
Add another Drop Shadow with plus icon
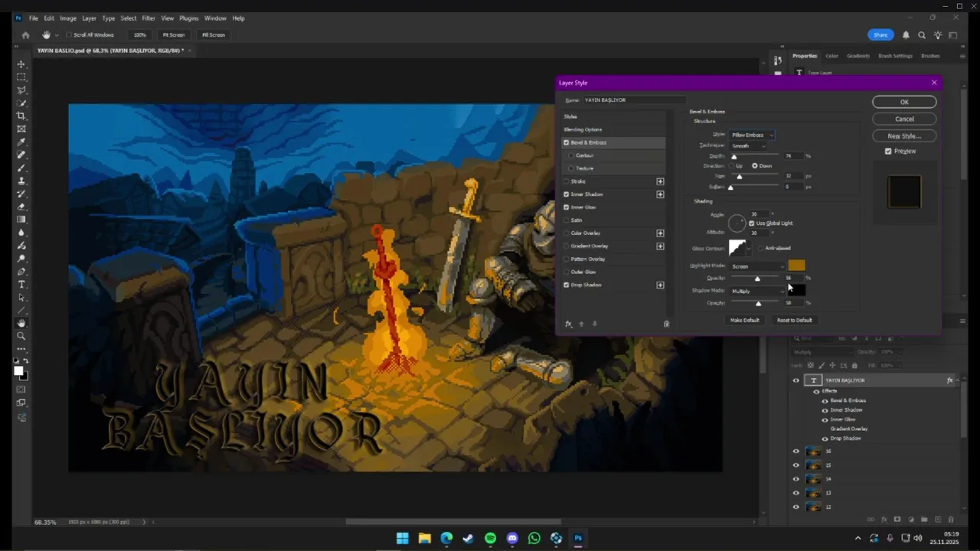pos(660,285)
